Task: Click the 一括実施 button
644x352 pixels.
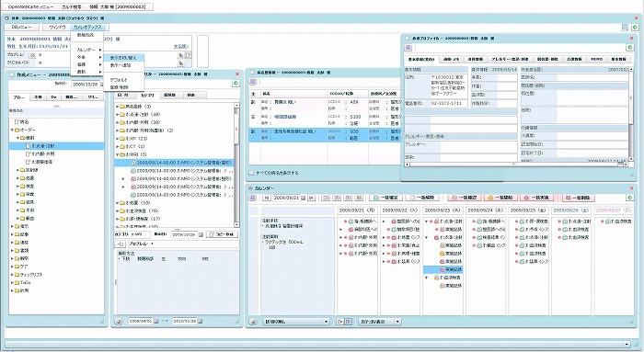Action: click(537, 198)
